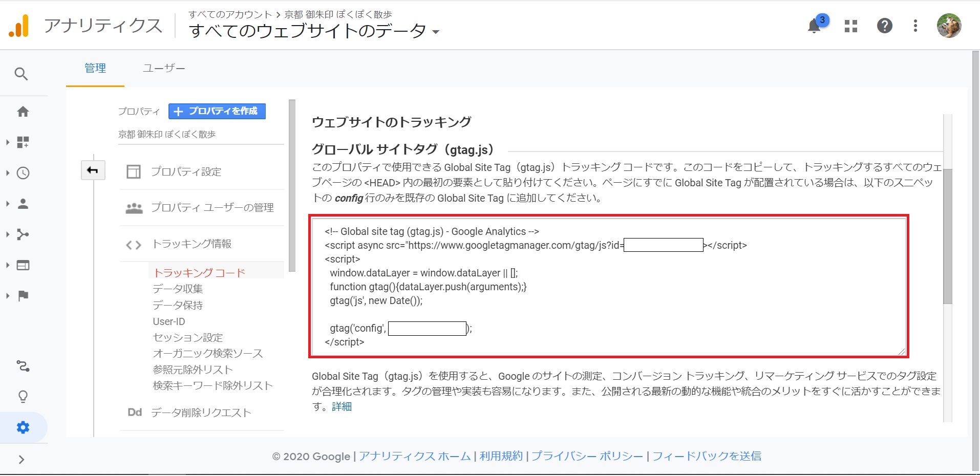Click すべてのアカウント breadcrumb
The height and width of the screenshot is (476, 980).
[230, 14]
